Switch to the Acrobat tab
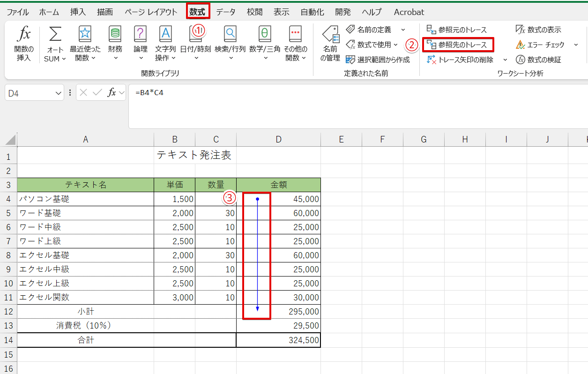The image size is (588, 374). point(409,12)
